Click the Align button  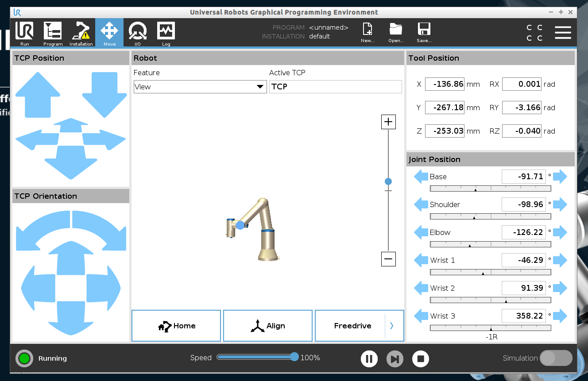pyautogui.click(x=268, y=326)
